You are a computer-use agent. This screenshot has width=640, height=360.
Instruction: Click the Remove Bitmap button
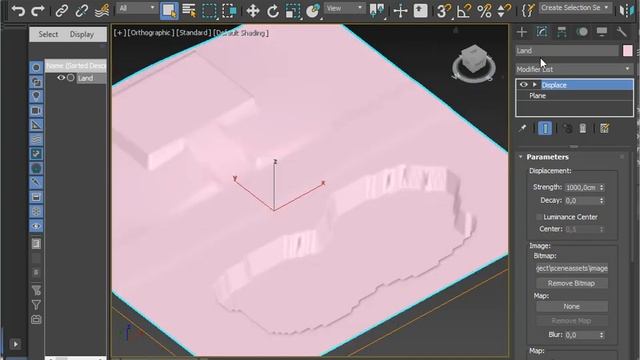click(x=571, y=283)
